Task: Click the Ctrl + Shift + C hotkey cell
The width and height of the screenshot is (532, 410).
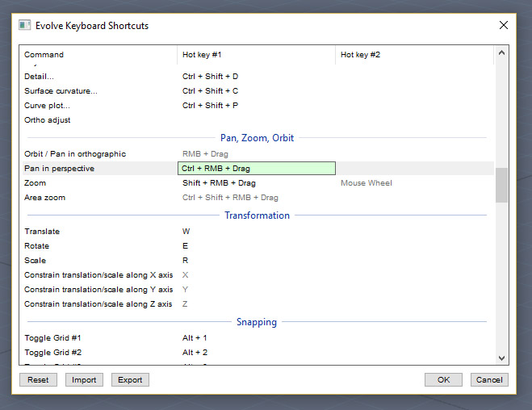Action: point(210,91)
